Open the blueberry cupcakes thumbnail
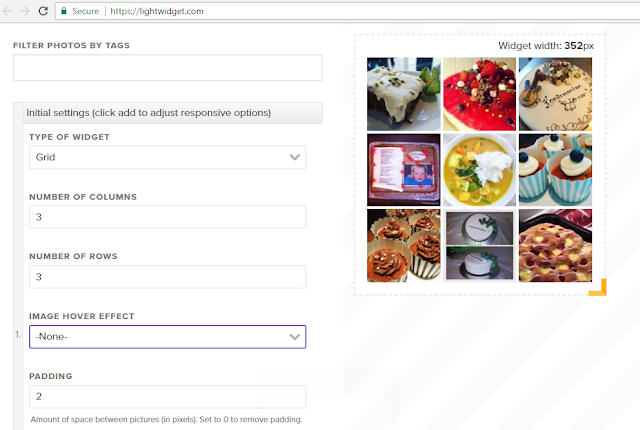The height and width of the screenshot is (430, 640). coord(555,170)
